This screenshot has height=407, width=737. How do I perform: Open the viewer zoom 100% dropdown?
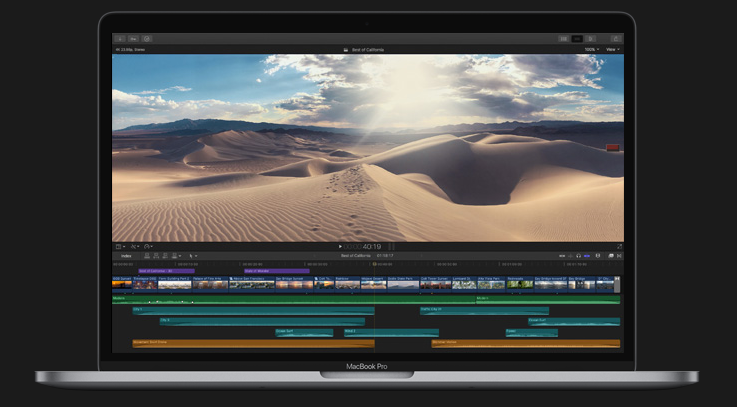(x=592, y=49)
